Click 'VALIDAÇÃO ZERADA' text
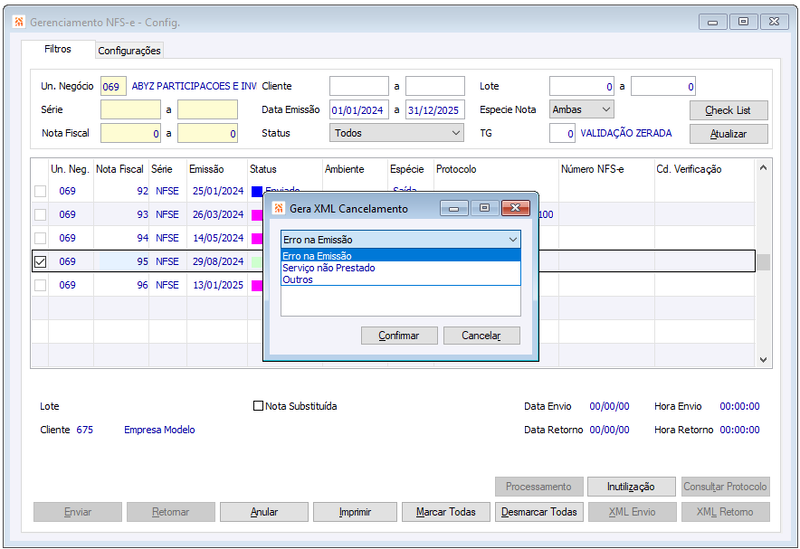This screenshot has height=549, width=800. pyautogui.click(x=626, y=133)
